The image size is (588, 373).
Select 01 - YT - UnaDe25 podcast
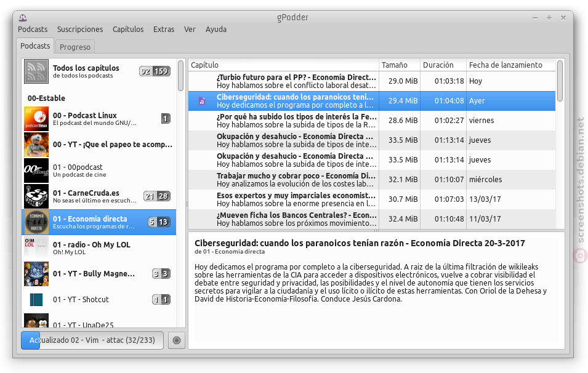click(99, 321)
